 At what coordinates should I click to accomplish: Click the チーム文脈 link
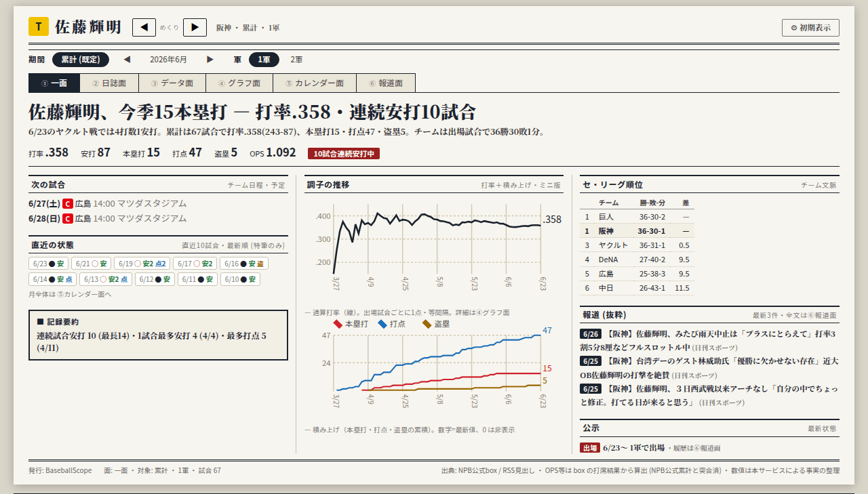coord(818,185)
